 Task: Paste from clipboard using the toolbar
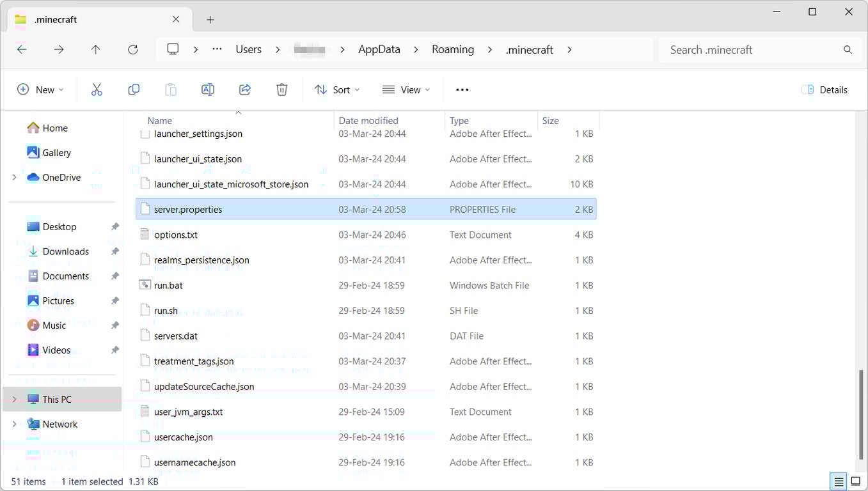pos(170,90)
